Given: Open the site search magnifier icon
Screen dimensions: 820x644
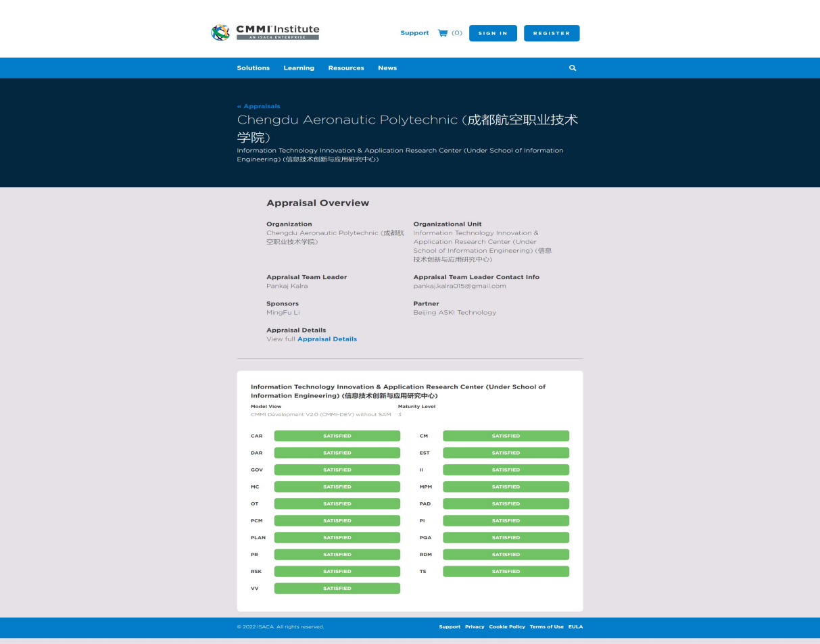Looking at the screenshot, I should [x=573, y=68].
